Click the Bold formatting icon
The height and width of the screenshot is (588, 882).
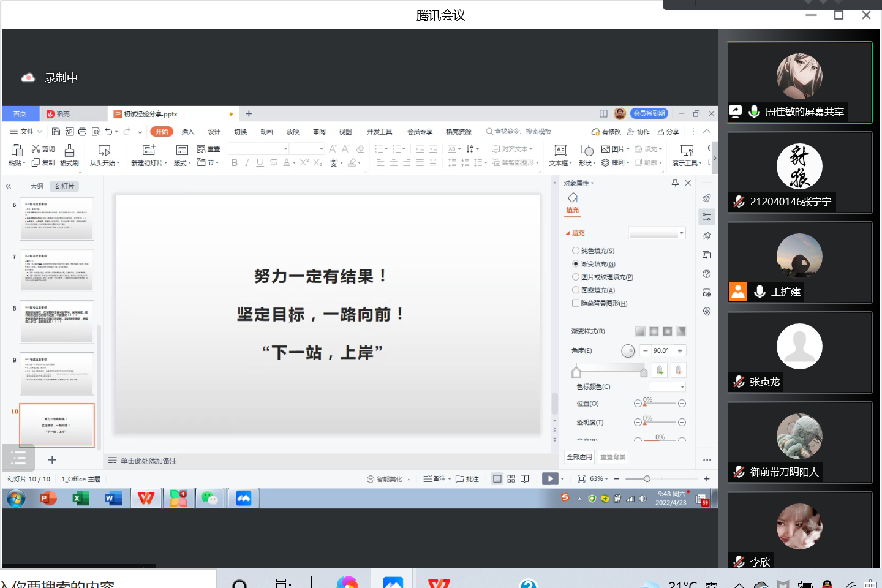234,162
